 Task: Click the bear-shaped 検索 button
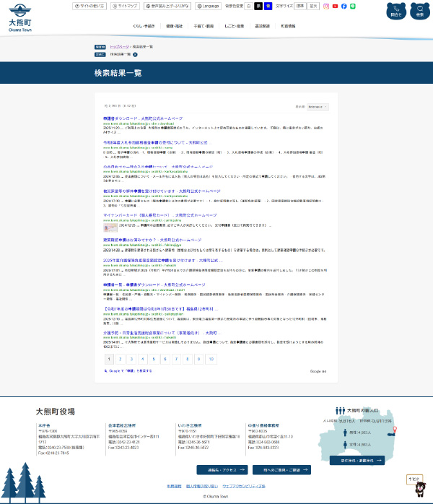(419, 11)
